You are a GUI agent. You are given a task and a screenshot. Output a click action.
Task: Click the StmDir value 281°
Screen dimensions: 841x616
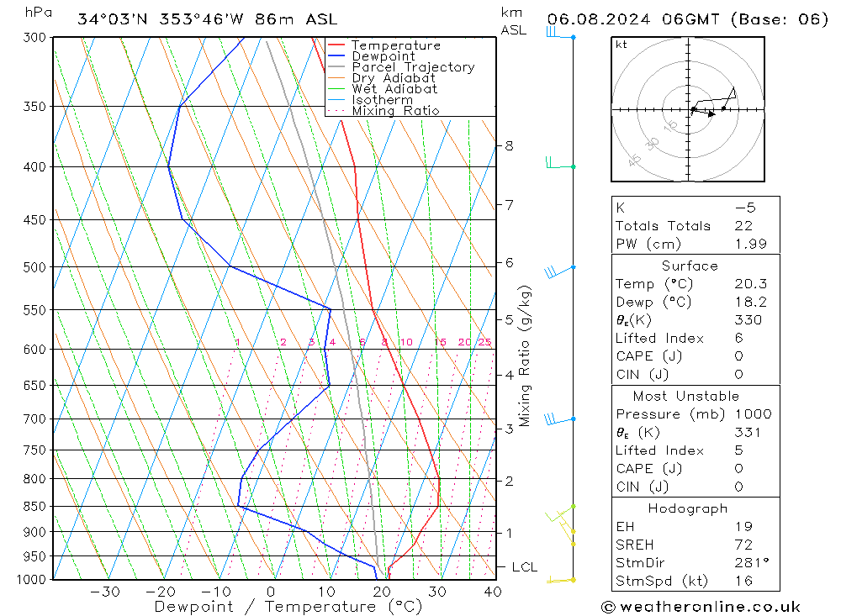pyautogui.click(x=752, y=562)
